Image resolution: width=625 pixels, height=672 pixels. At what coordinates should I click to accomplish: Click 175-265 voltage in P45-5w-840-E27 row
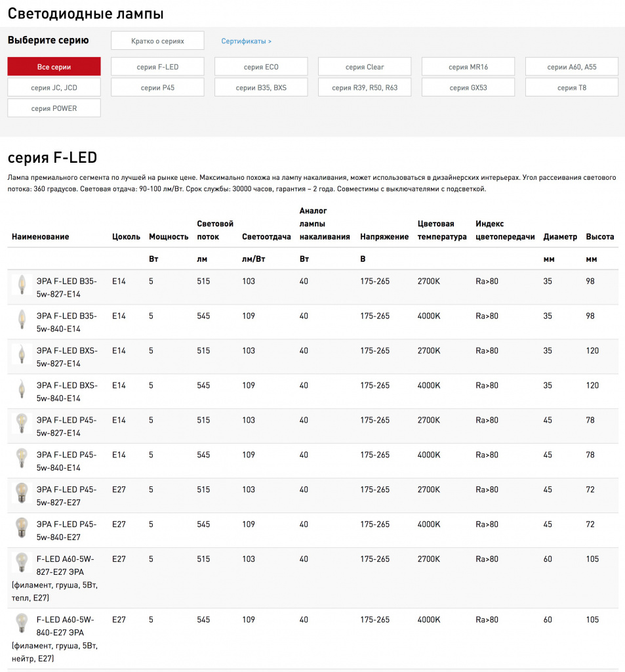(x=375, y=524)
